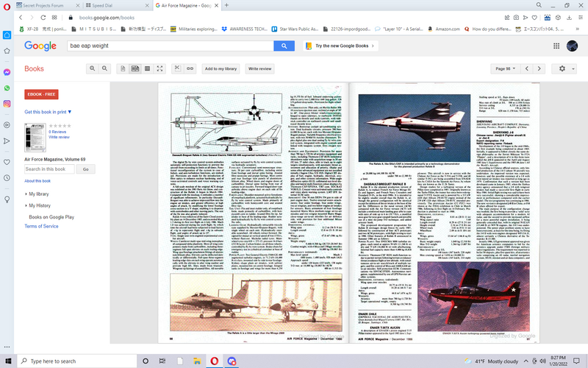This screenshot has height=368, width=588.
Task: Expand Get this book in print
Action: tap(48, 112)
